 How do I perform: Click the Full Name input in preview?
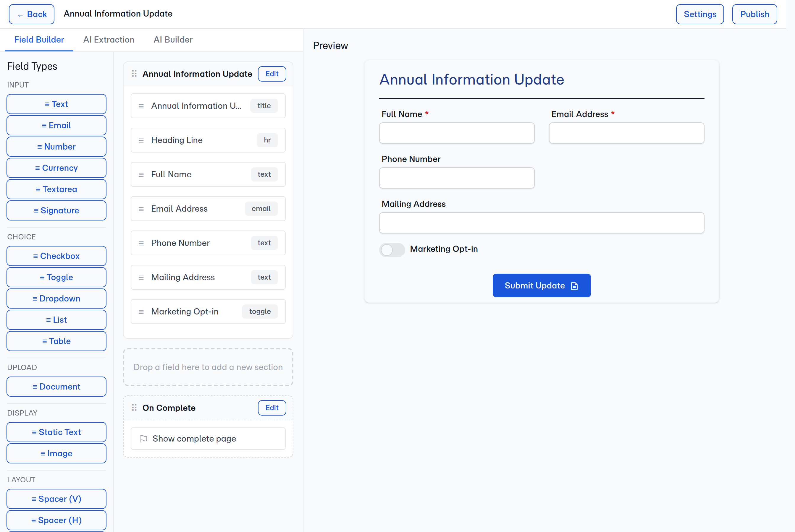point(457,133)
